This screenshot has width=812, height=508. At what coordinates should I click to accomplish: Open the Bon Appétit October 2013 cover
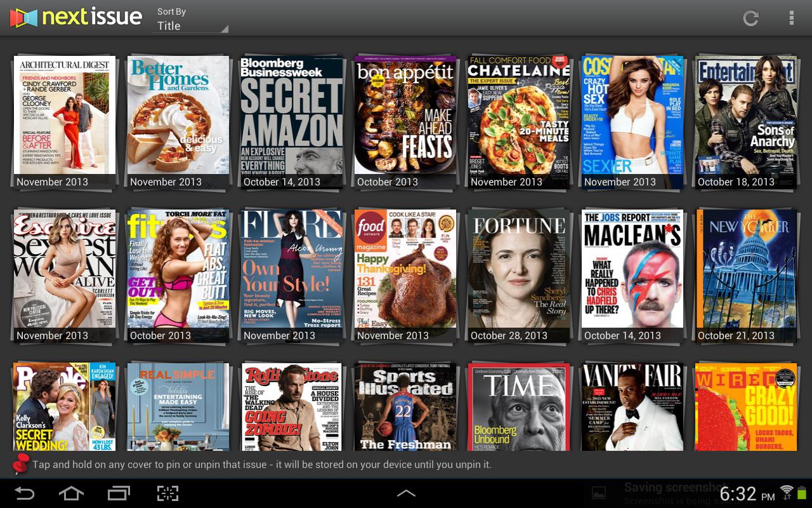(x=405, y=123)
